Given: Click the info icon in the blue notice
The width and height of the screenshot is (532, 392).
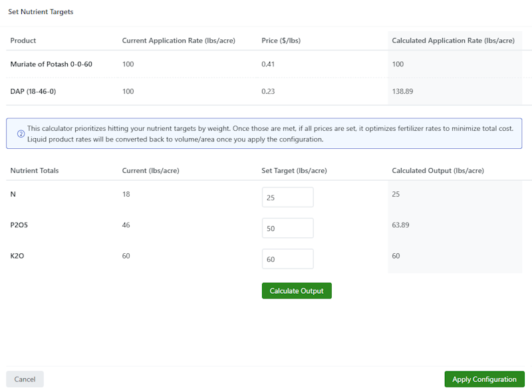Looking at the screenshot, I should point(21,134).
